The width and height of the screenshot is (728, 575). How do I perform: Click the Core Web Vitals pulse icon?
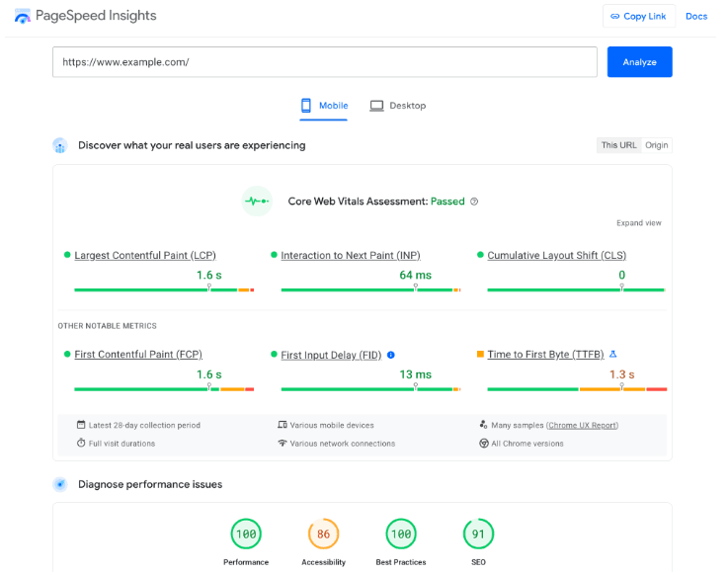pos(257,202)
